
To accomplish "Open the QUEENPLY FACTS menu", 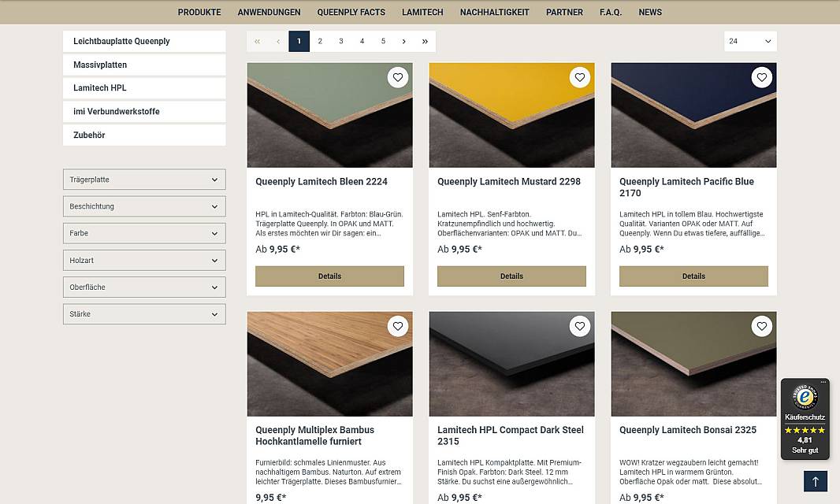I will click(x=351, y=12).
